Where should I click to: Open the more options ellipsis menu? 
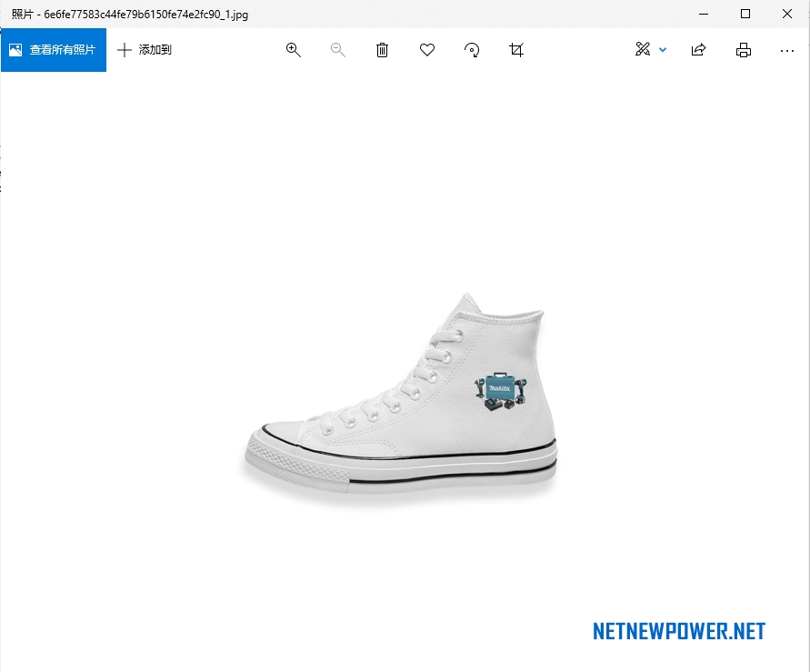coord(787,51)
